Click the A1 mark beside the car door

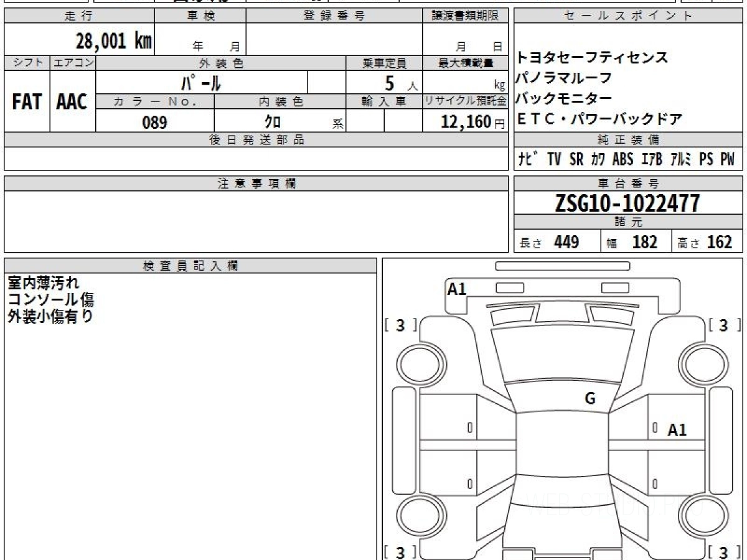pos(677,430)
